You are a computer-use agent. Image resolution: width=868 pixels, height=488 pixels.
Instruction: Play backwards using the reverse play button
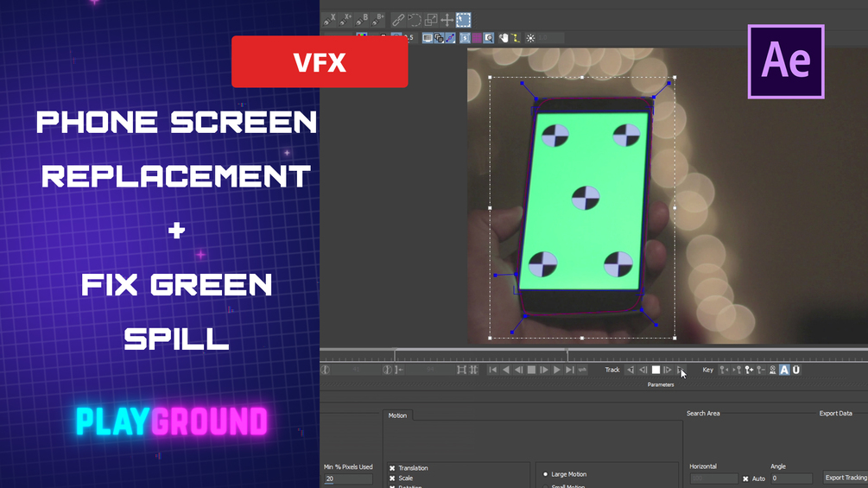[x=506, y=370]
